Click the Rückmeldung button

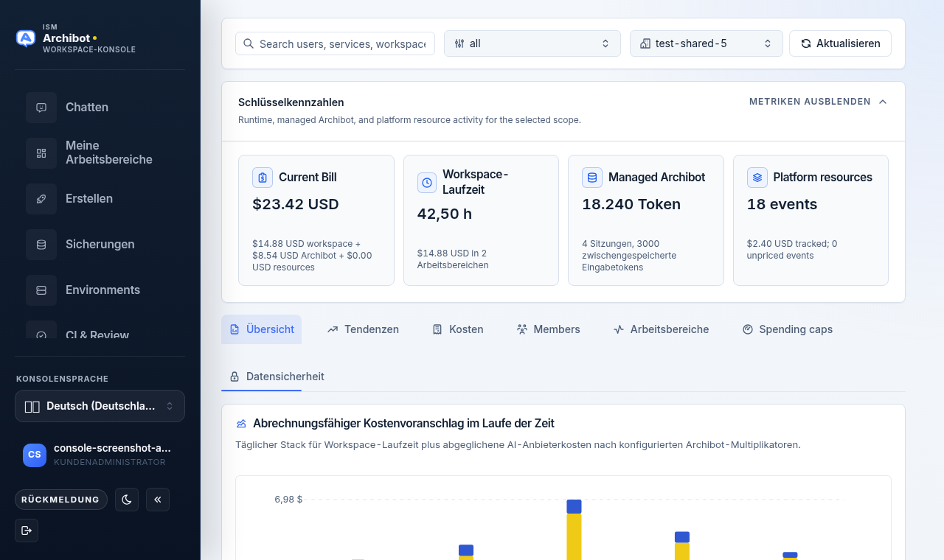[60, 500]
